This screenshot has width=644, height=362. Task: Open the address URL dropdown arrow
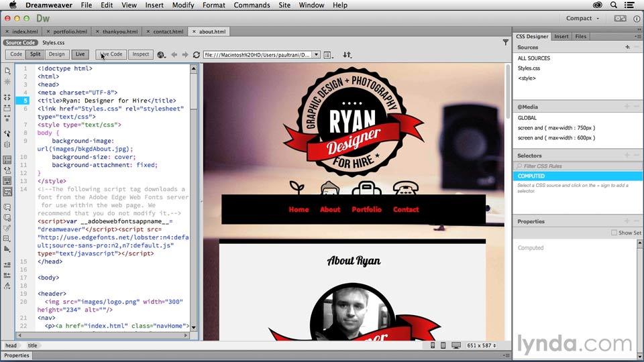click(316, 54)
